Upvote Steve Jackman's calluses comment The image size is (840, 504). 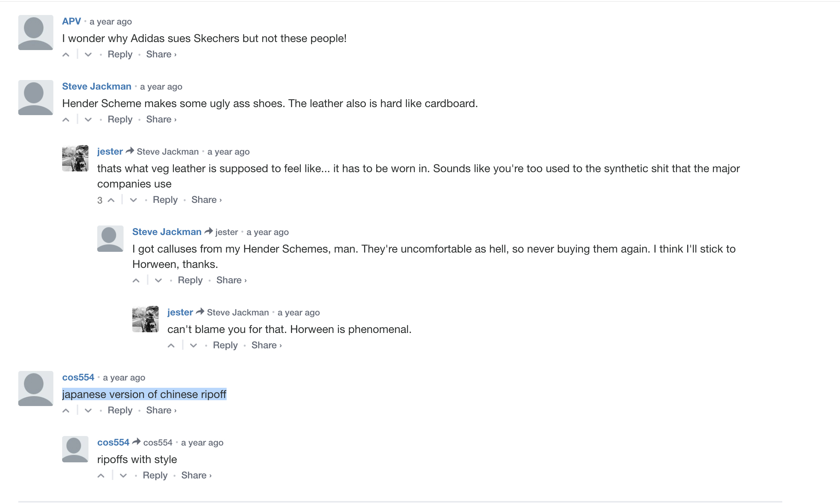pyautogui.click(x=136, y=281)
